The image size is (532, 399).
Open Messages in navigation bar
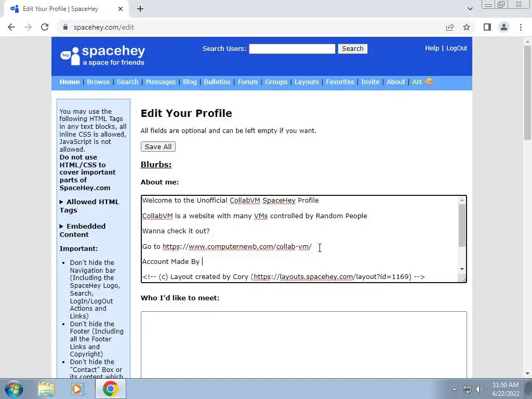coord(161,82)
